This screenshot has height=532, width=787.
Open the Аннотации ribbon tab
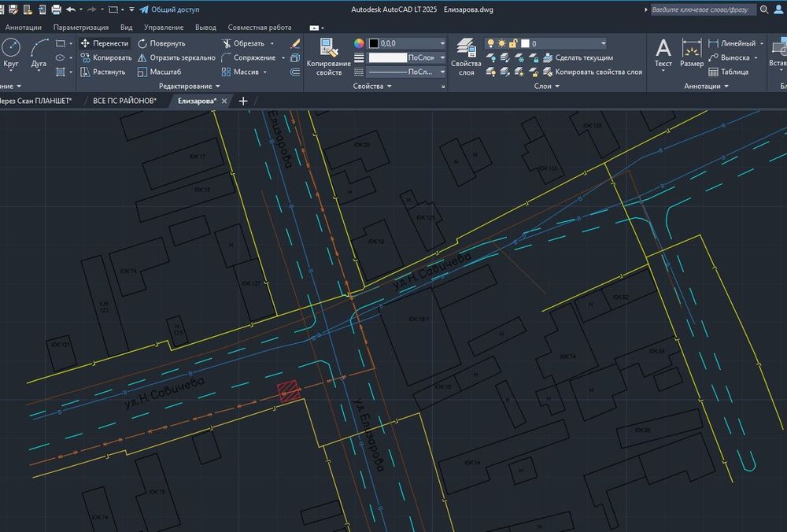[23, 28]
